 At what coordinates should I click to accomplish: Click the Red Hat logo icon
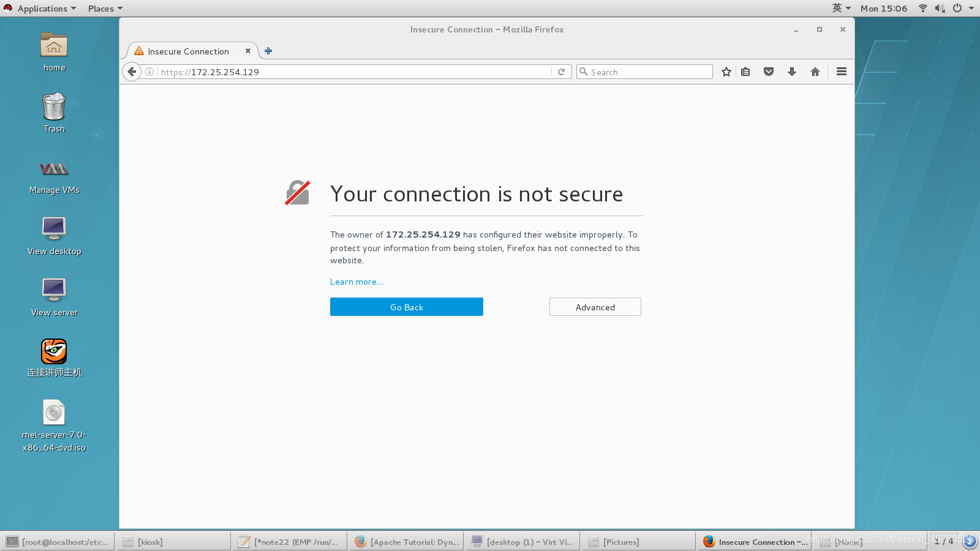pyautogui.click(x=8, y=8)
